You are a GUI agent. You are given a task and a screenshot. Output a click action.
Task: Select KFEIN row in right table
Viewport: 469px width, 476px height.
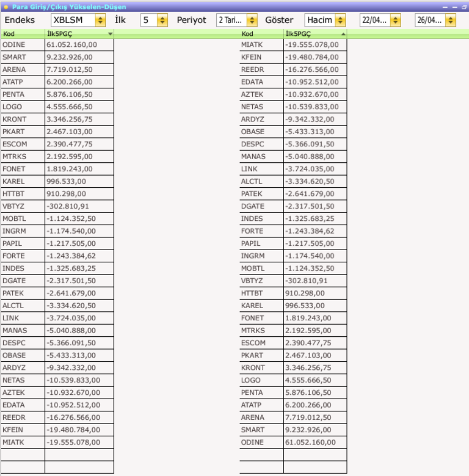293,57
